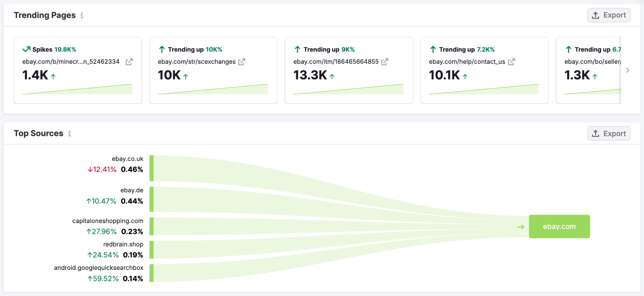Click the ebay.com node in the Sankey diagram
Image resolution: width=644 pixels, height=296 pixels.
click(559, 226)
